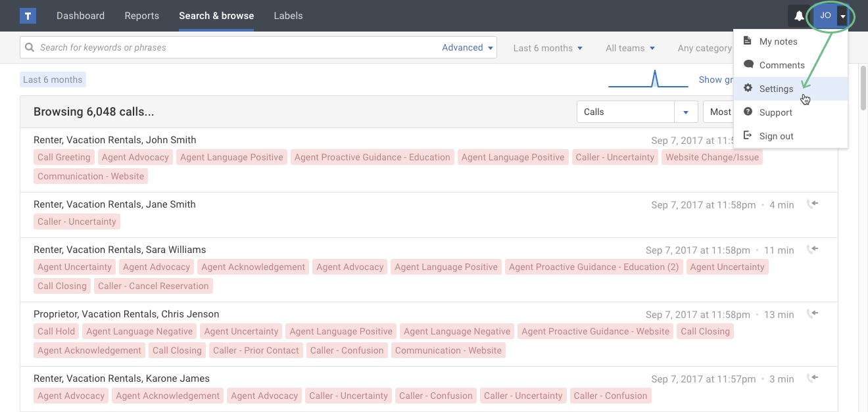Open the All teams dropdown
This screenshot has width=868, height=412.
point(629,47)
